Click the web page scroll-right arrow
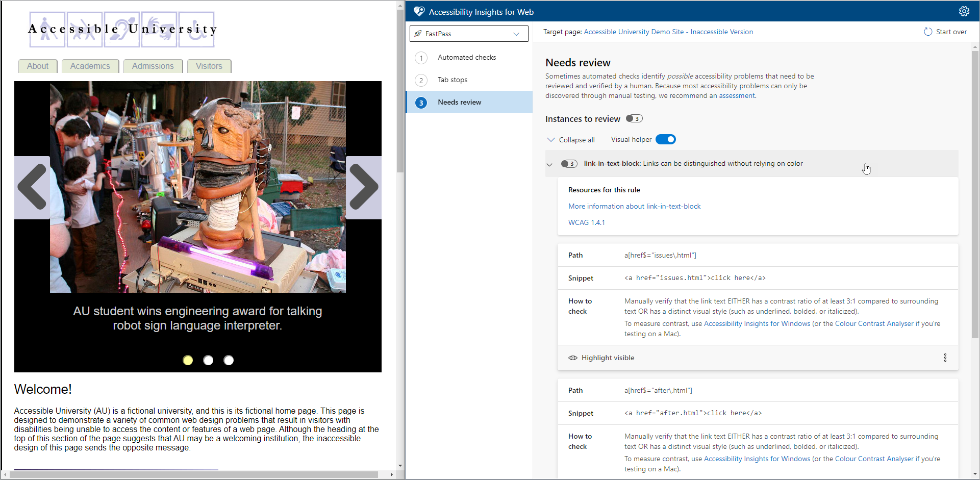980x480 pixels. pyautogui.click(x=391, y=474)
